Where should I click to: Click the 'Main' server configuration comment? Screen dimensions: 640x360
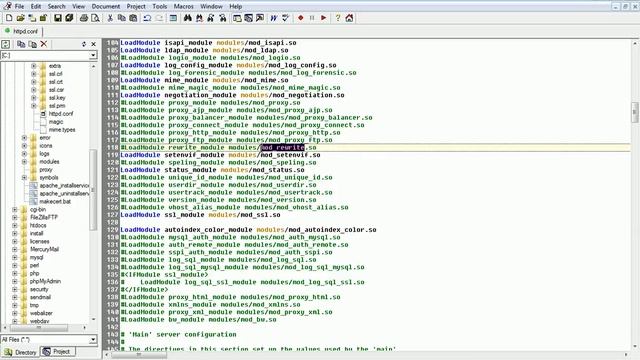tap(178, 334)
